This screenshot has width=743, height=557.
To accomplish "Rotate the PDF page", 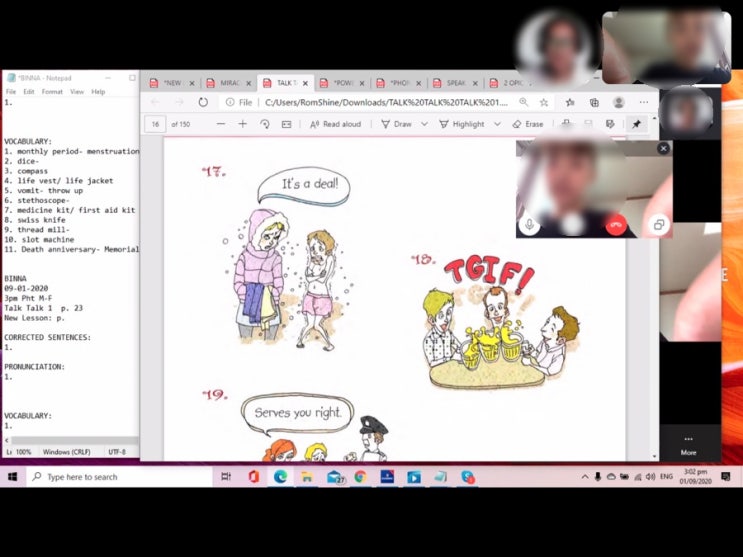I will tap(265, 124).
